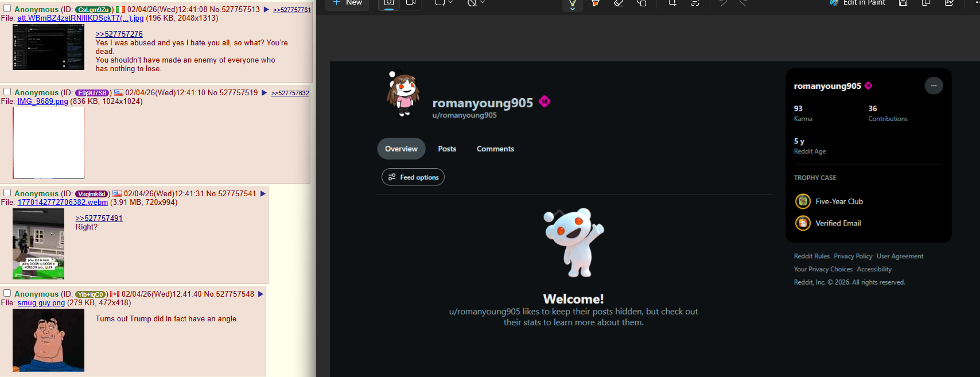Play the house webm thumbnail

pyautogui.click(x=38, y=244)
